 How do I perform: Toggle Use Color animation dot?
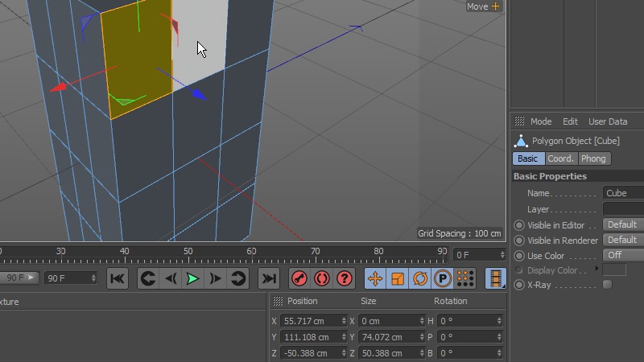click(x=519, y=255)
